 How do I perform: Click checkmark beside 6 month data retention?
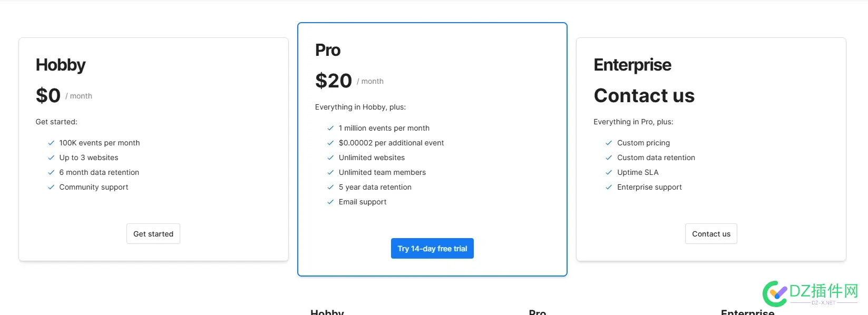point(51,172)
